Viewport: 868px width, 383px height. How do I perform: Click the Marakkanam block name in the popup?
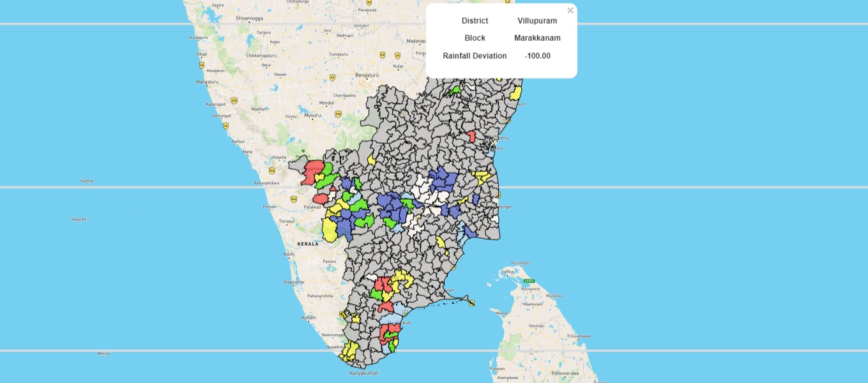[537, 38]
